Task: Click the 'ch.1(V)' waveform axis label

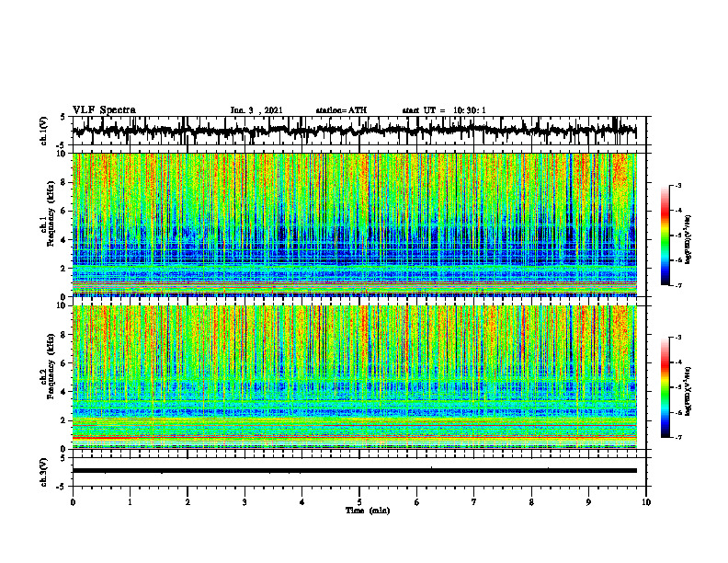Action: pos(44,131)
